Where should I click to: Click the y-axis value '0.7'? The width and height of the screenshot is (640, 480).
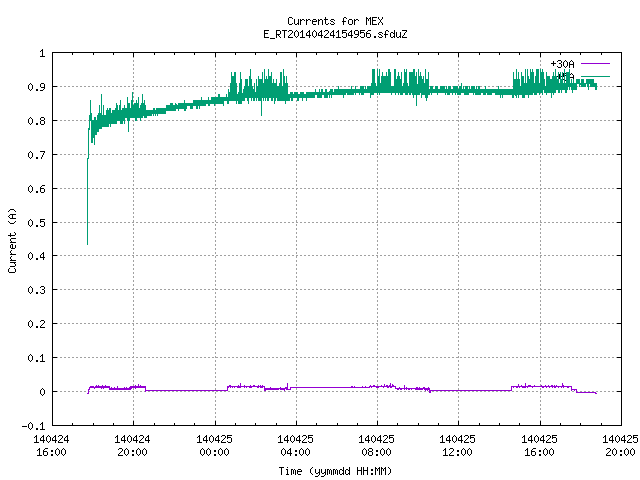pos(36,155)
